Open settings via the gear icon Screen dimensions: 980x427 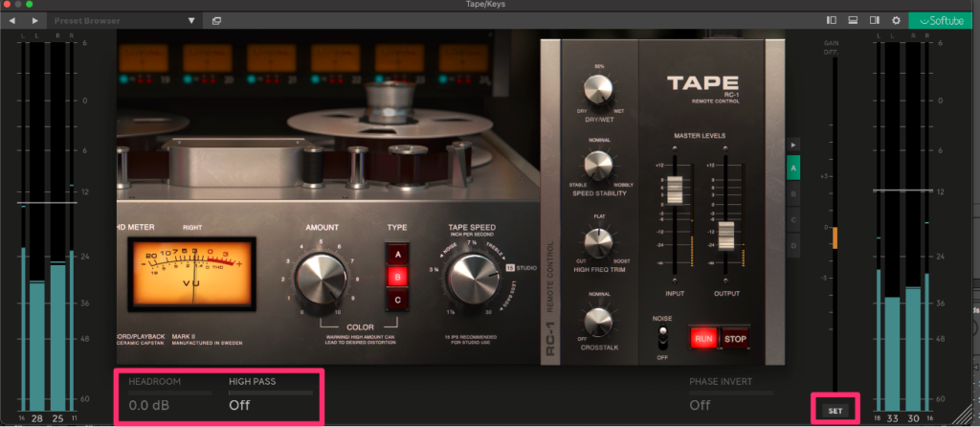coord(896,20)
